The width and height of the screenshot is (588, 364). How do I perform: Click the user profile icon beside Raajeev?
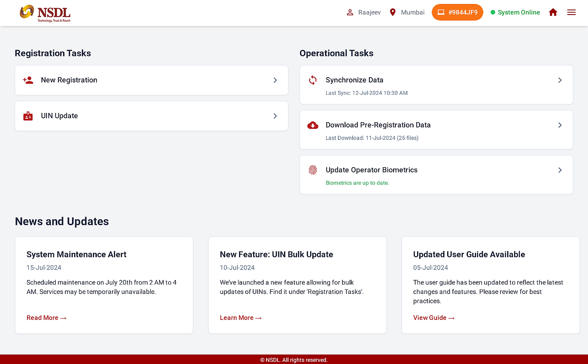click(350, 12)
